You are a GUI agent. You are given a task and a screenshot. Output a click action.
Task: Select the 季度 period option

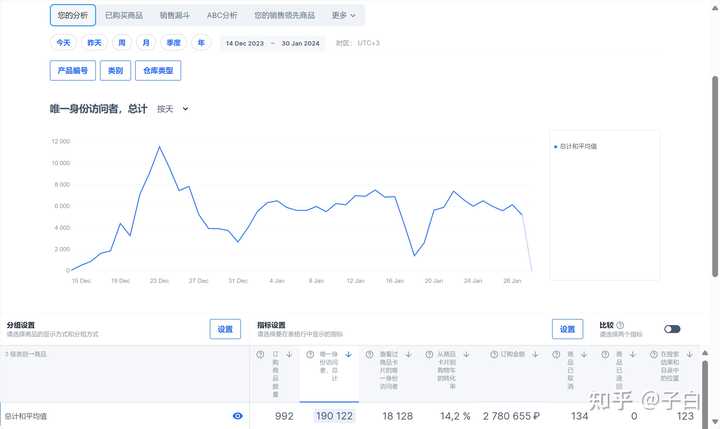174,43
